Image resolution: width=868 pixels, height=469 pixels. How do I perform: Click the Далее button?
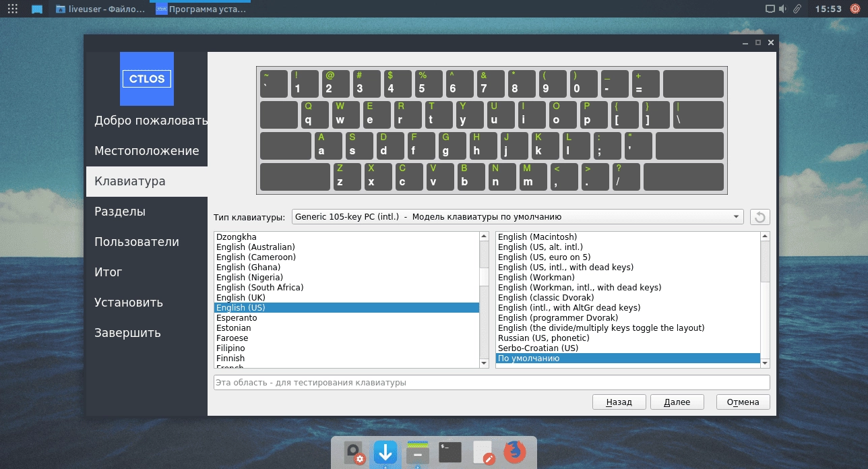pyautogui.click(x=677, y=402)
